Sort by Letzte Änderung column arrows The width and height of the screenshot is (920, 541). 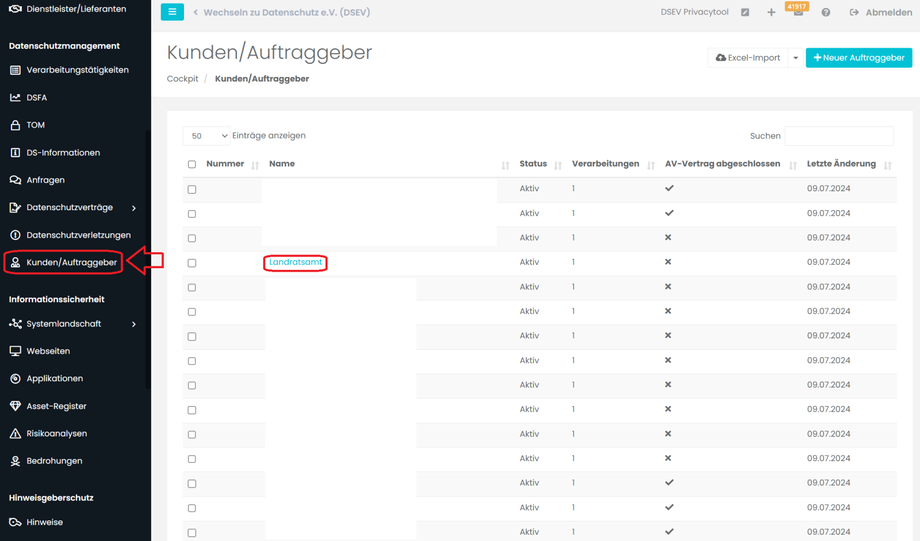click(888, 165)
